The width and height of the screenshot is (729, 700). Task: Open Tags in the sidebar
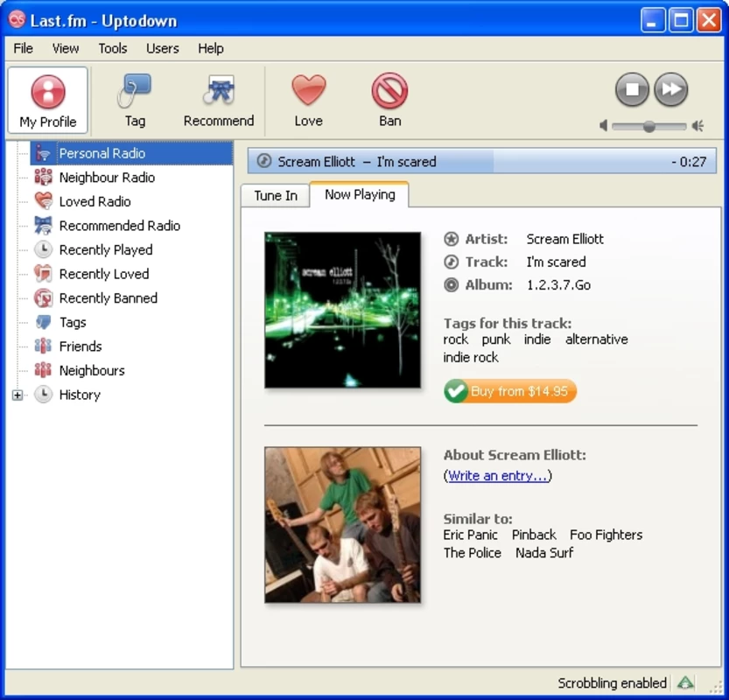(73, 323)
